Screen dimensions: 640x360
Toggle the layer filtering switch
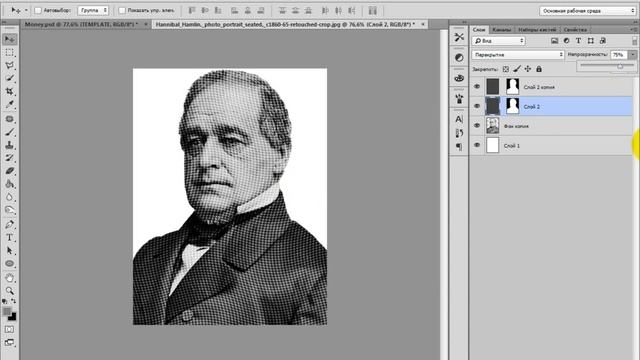click(x=634, y=41)
